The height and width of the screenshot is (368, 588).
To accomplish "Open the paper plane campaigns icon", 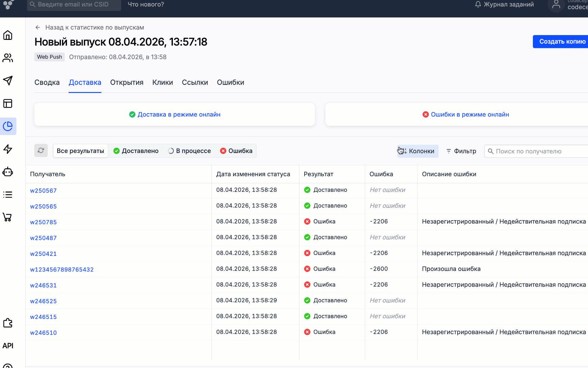I will [8, 81].
